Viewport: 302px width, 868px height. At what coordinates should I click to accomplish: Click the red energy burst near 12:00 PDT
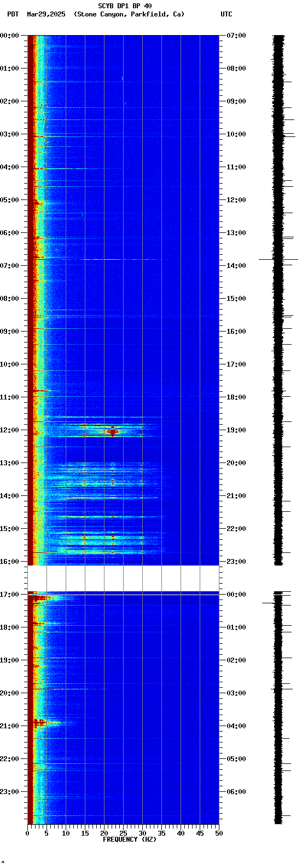click(x=113, y=432)
